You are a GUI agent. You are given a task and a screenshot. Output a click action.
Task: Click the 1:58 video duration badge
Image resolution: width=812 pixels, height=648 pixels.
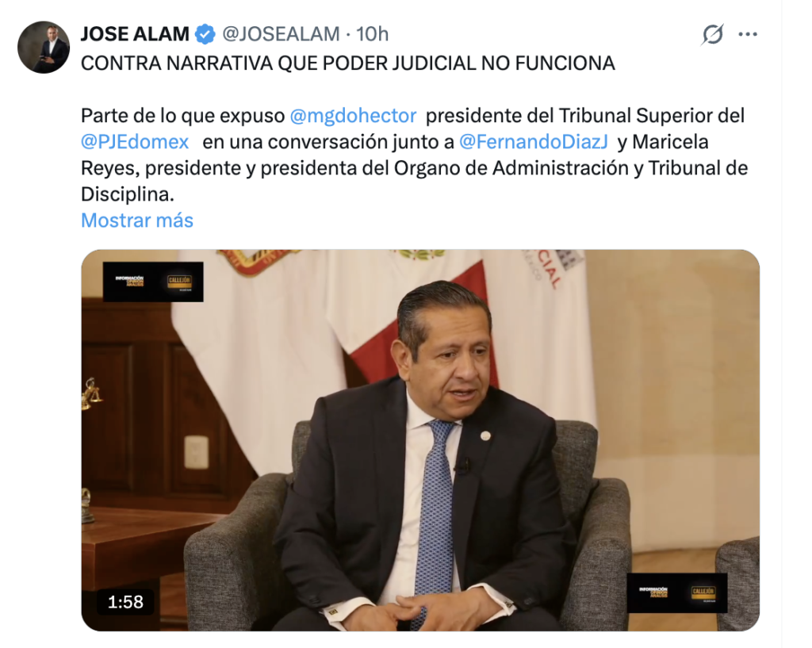tap(125, 602)
